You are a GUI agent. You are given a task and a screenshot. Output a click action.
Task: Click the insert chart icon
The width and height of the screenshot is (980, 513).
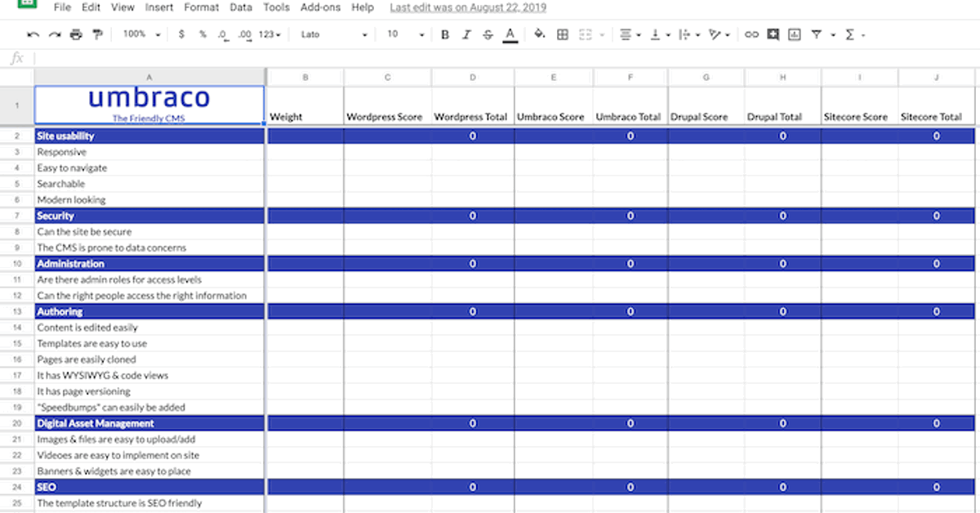pos(795,34)
